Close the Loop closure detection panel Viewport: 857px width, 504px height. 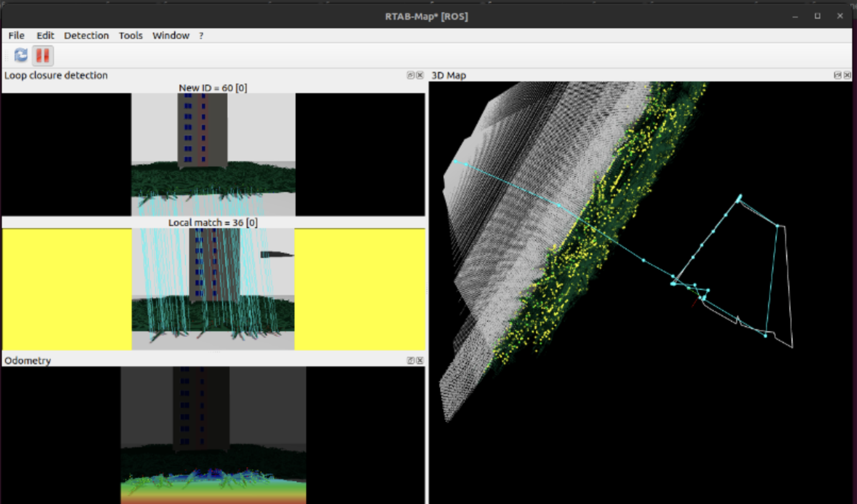point(420,75)
